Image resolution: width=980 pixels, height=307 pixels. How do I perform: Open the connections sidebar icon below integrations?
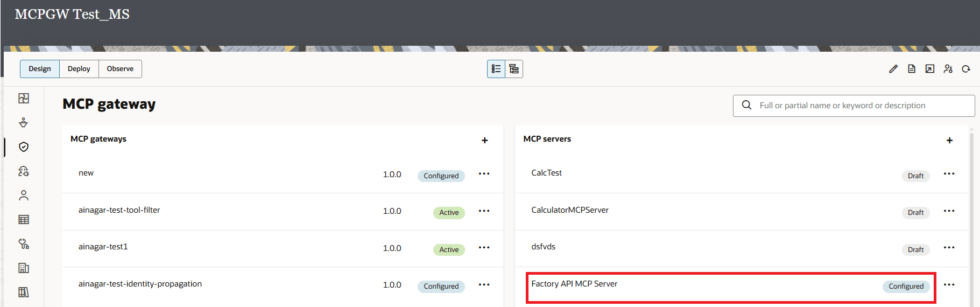tap(24, 122)
